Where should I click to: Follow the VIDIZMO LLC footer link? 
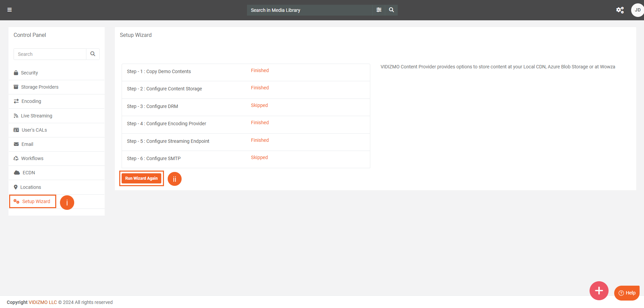[43, 302]
